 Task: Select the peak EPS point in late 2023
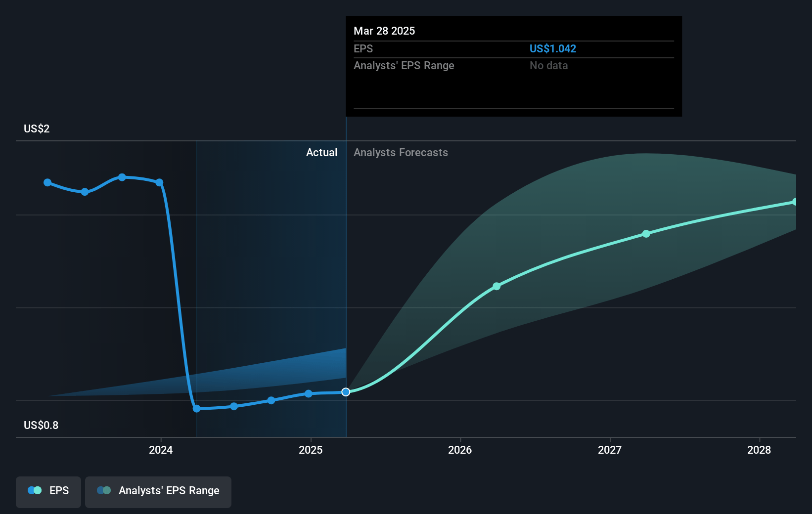(x=122, y=177)
